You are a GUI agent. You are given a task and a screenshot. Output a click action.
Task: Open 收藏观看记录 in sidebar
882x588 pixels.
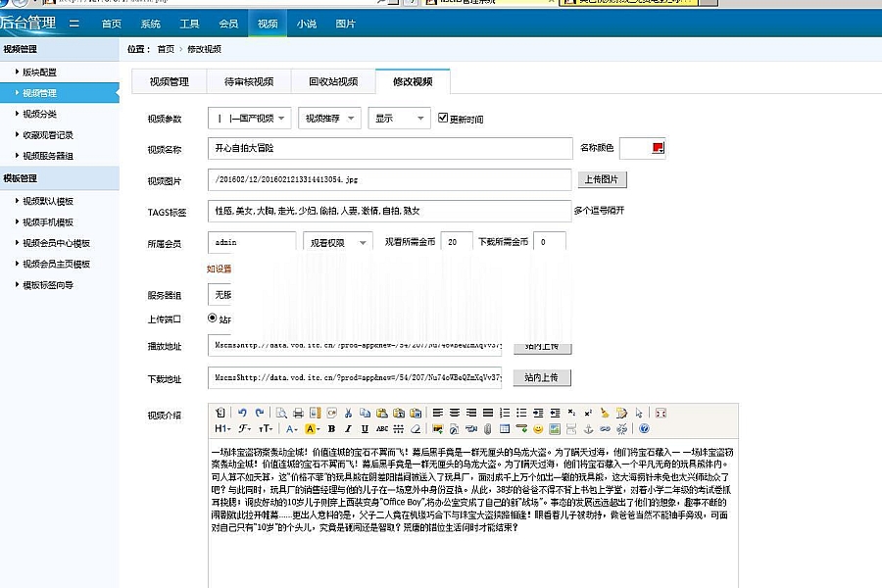click(48, 135)
